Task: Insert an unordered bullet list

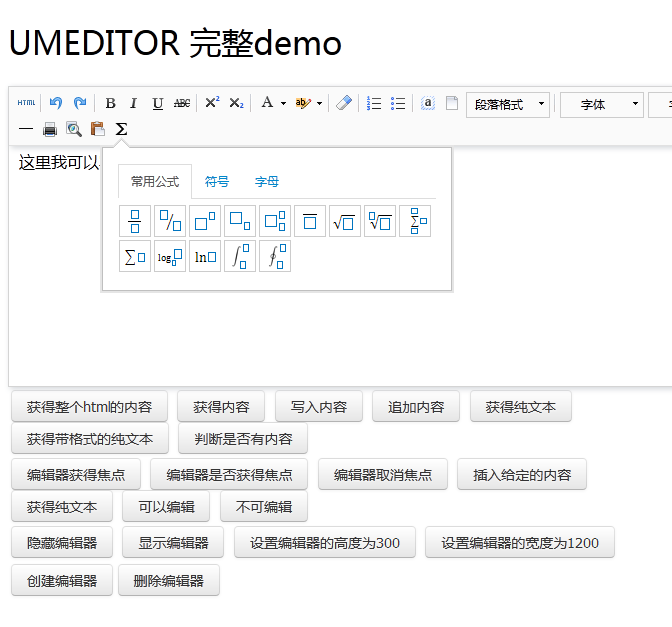Action: tap(398, 103)
